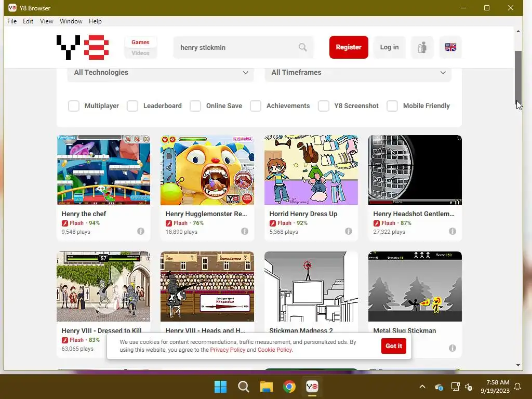This screenshot has height=399, width=532.
Task: Switch to the Games tab
Action: (x=140, y=42)
